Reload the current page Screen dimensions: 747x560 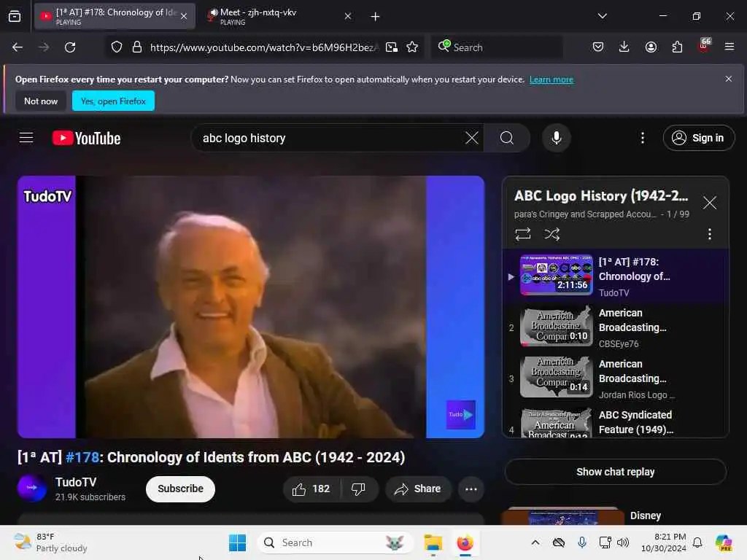[x=70, y=47]
